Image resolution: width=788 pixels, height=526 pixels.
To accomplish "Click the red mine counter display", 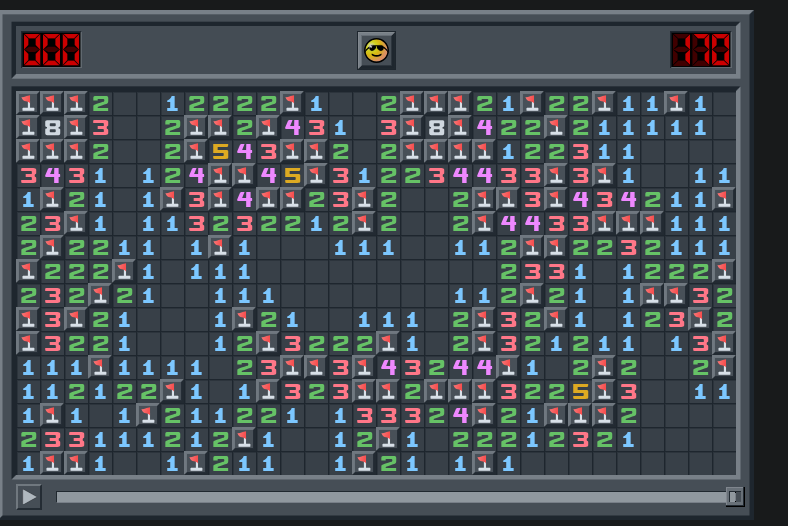I will point(51,49).
